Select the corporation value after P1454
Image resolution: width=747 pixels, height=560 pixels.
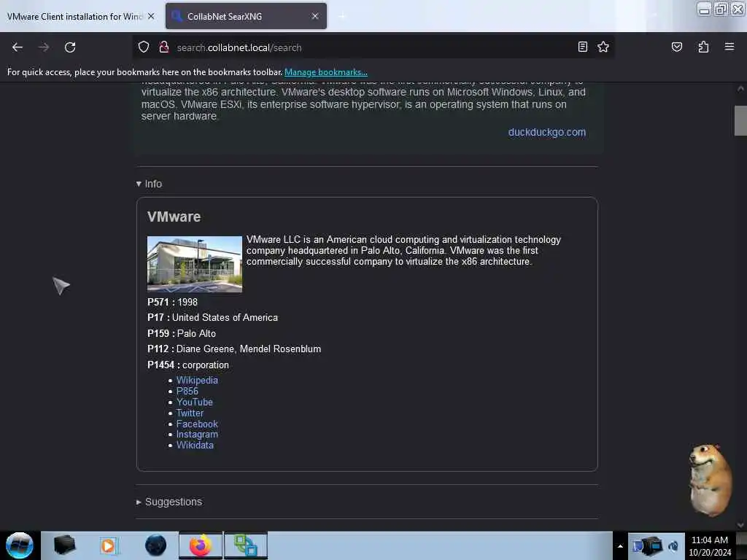tap(205, 365)
